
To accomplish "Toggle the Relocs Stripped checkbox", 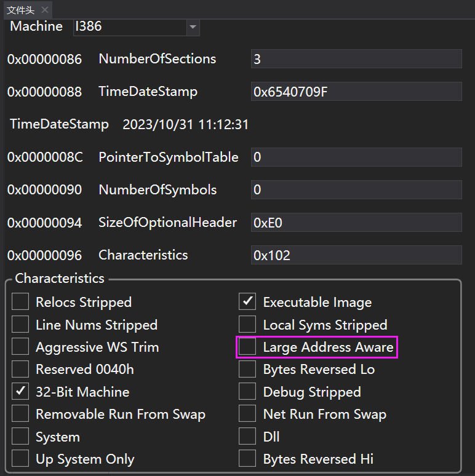I will [x=20, y=301].
